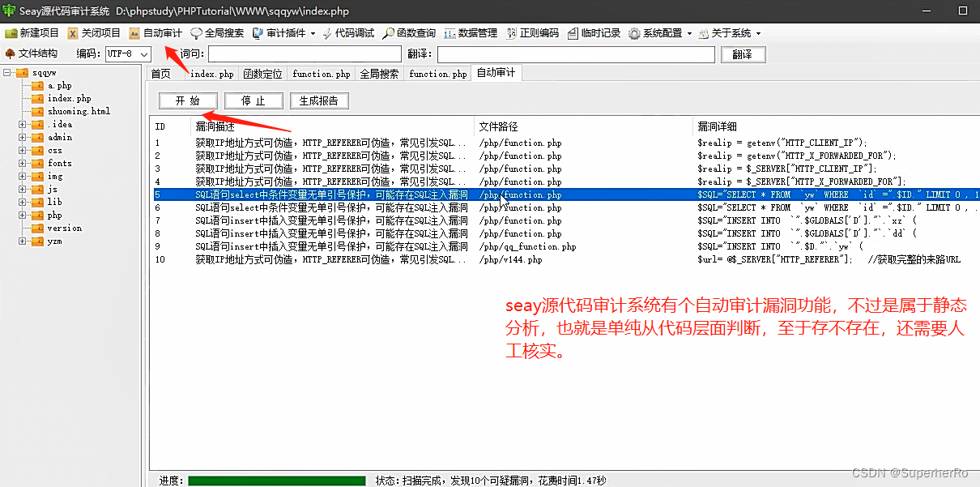This screenshot has height=487, width=980.
Task: Open the 函数查询 tool
Action: 410,33
